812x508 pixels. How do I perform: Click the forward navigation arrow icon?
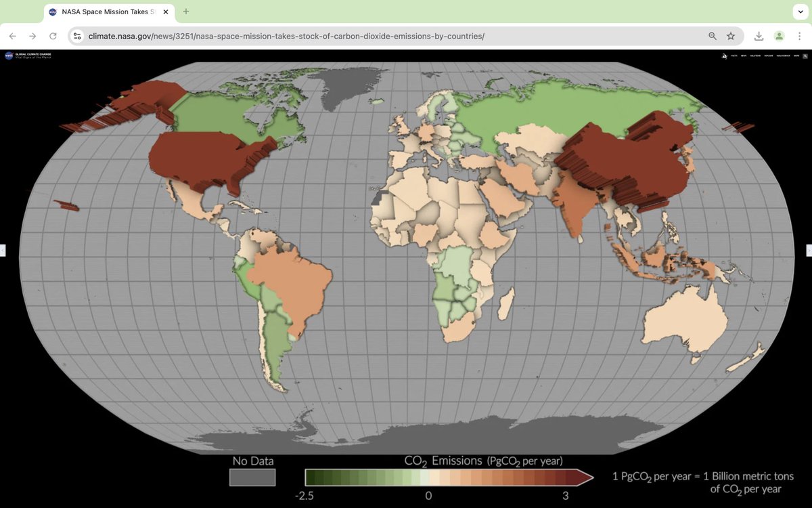(x=32, y=35)
